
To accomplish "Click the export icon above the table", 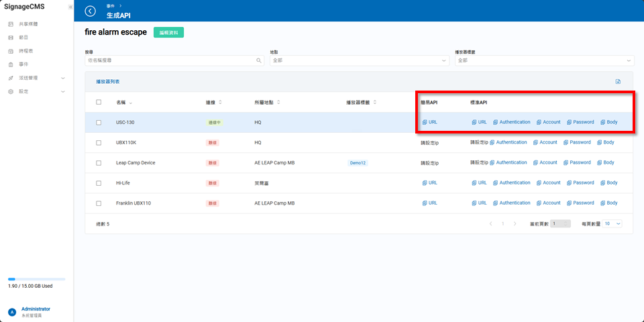I will tap(618, 82).
